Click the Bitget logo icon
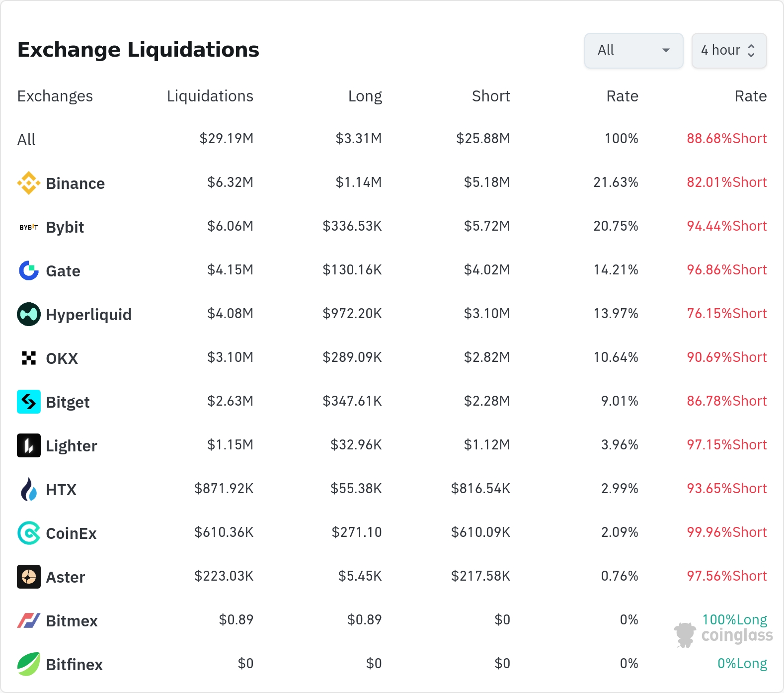 [x=29, y=402]
